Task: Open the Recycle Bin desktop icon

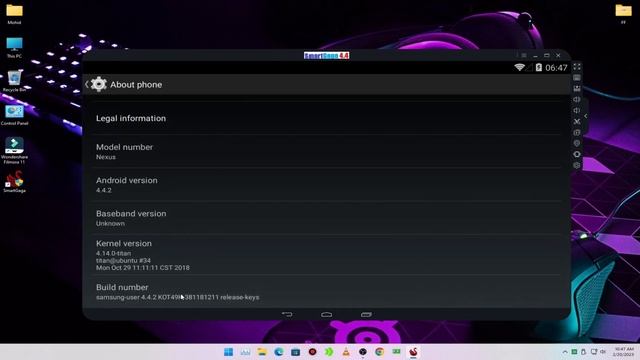Action: point(14,81)
